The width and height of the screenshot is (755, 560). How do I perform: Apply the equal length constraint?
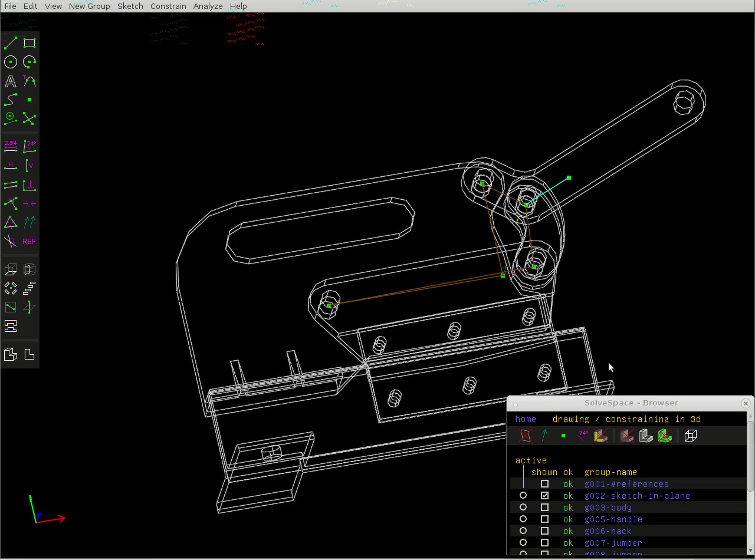10,222
